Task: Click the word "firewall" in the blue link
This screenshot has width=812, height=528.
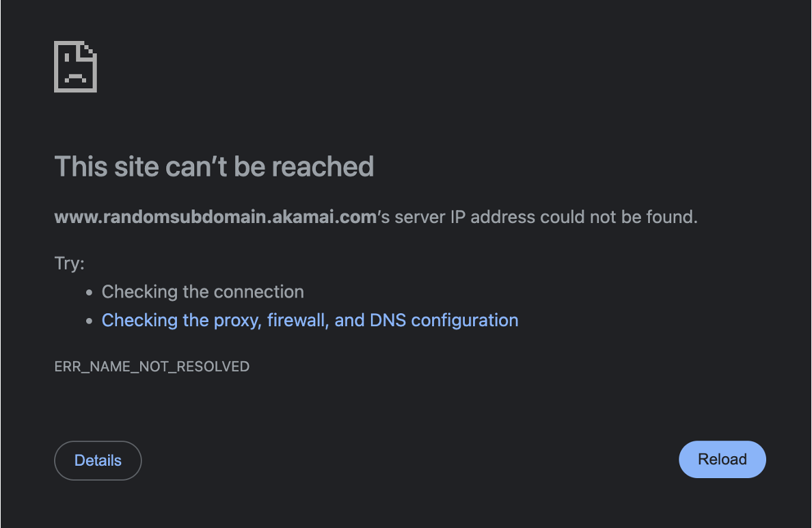Action: pos(295,320)
